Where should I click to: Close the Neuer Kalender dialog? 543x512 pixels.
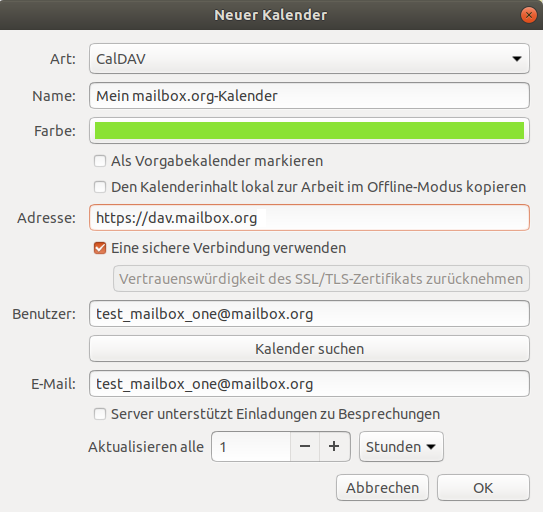[528, 15]
